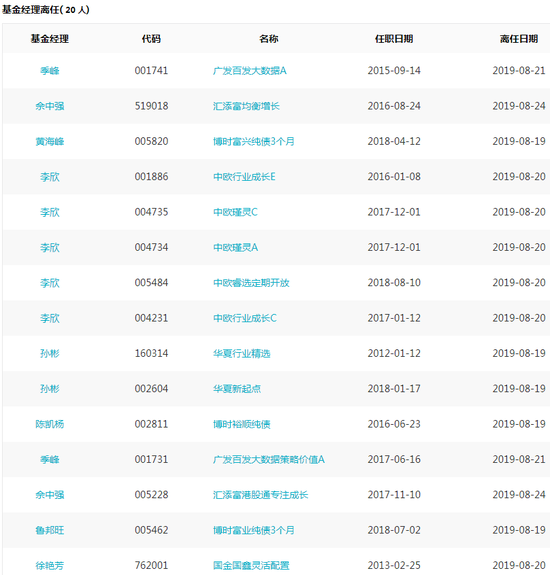Select fund code 004735
The image size is (550, 575).
point(151,212)
